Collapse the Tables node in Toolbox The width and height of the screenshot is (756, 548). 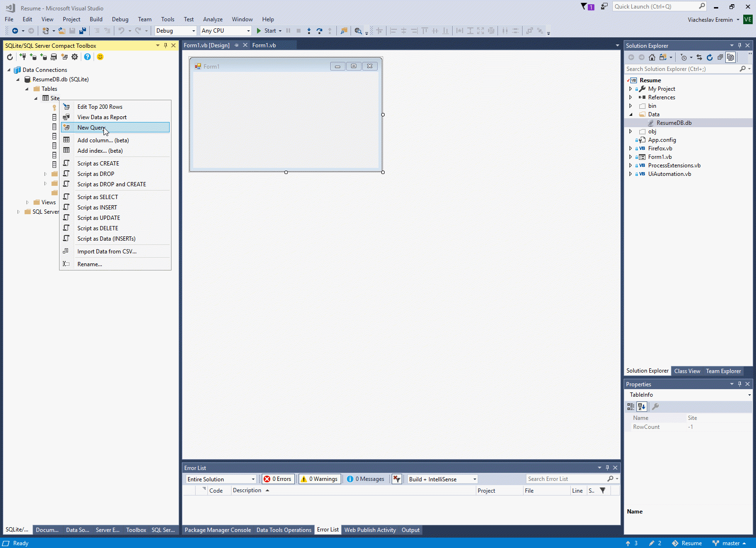[x=27, y=89]
